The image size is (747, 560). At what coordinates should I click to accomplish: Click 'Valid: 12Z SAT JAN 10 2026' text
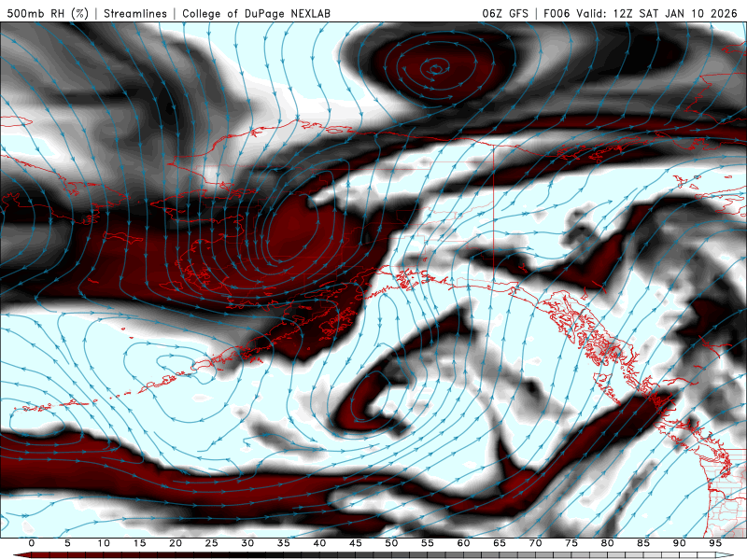pyautogui.click(x=657, y=13)
